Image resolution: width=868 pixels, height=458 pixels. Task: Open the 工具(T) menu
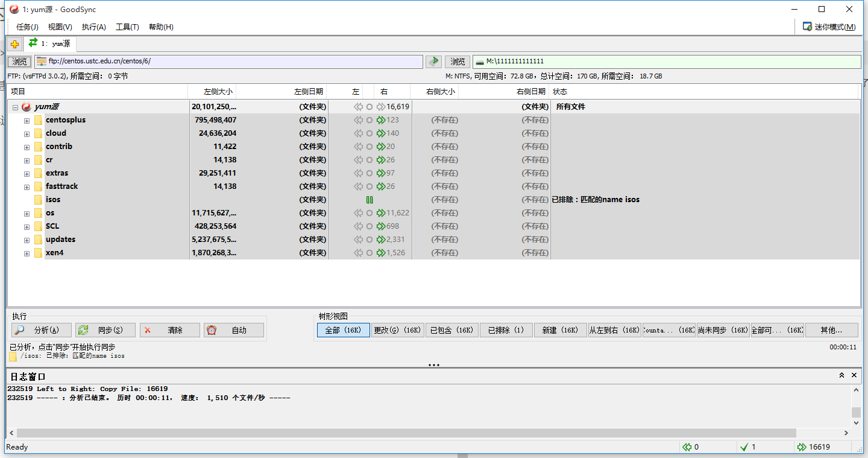127,27
